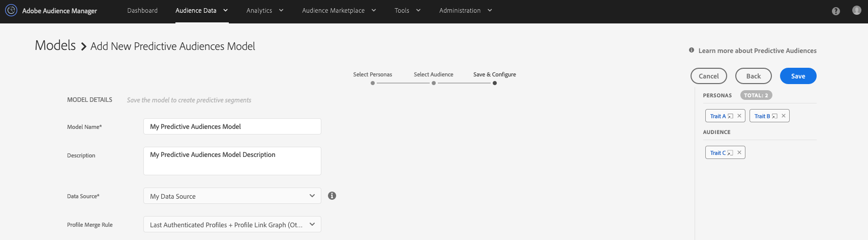Screen dimensions: 868x240
Task: Click the Select Audience step label
Action: [434, 74]
